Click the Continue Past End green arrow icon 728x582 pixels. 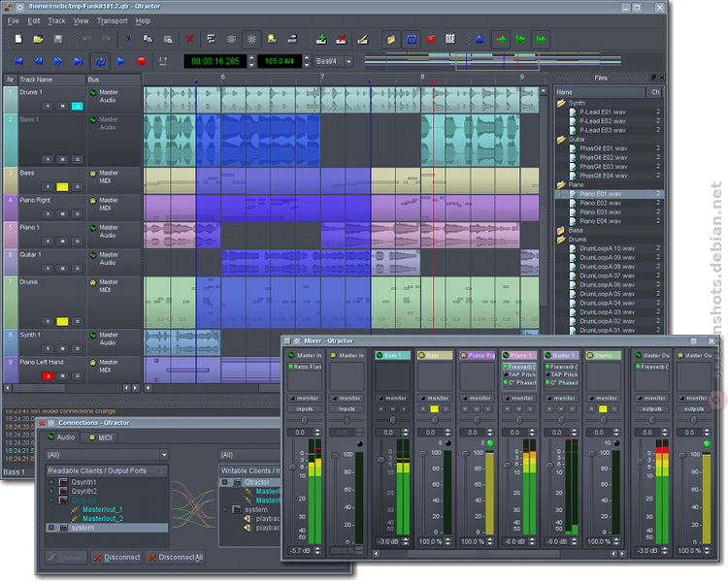pos(541,40)
